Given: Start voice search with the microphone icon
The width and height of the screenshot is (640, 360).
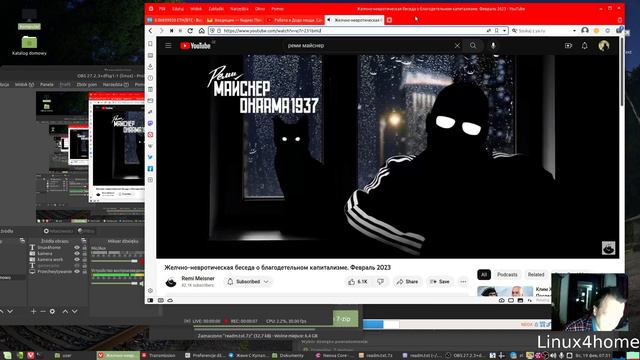Looking at the screenshot, I should tap(493, 46).
